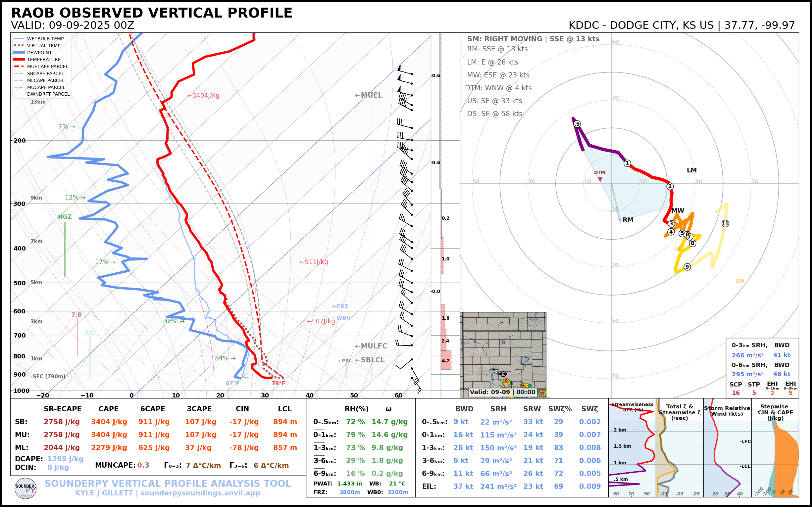Click the DTM triangle marker on hodograph
Screen dimensions: 812x507
tap(600, 179)
